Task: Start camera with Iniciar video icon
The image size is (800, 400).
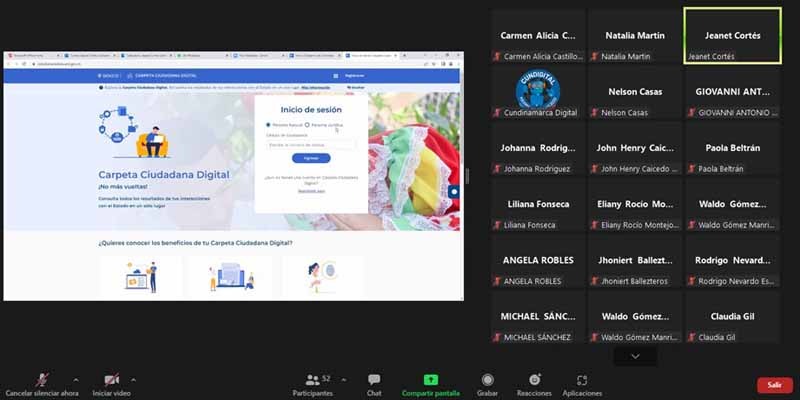Action: [x=112, y=380]
